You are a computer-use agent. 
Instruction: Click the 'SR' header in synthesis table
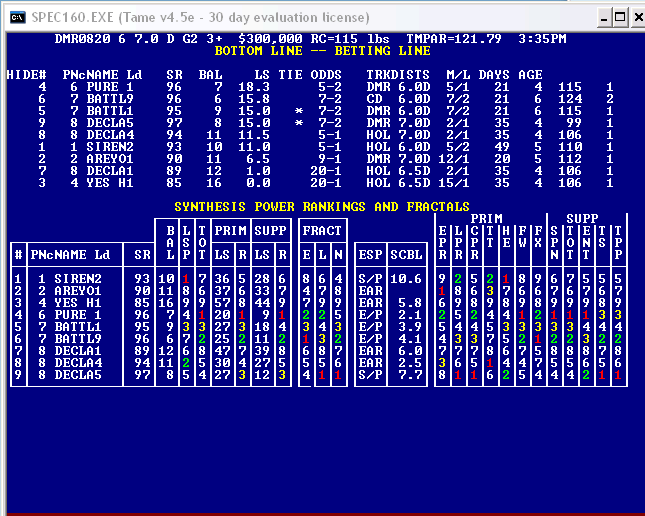(x=142, y=254)
